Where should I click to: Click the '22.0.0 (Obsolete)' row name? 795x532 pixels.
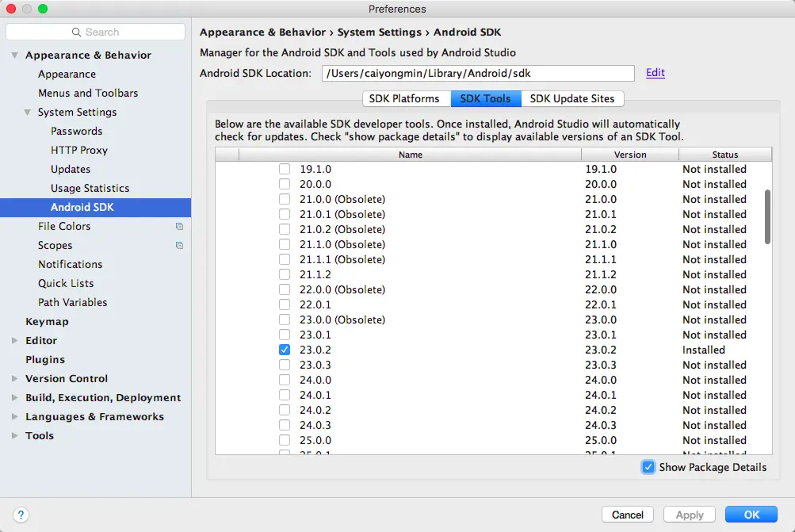pyautogui.click(x=342, y=289)
